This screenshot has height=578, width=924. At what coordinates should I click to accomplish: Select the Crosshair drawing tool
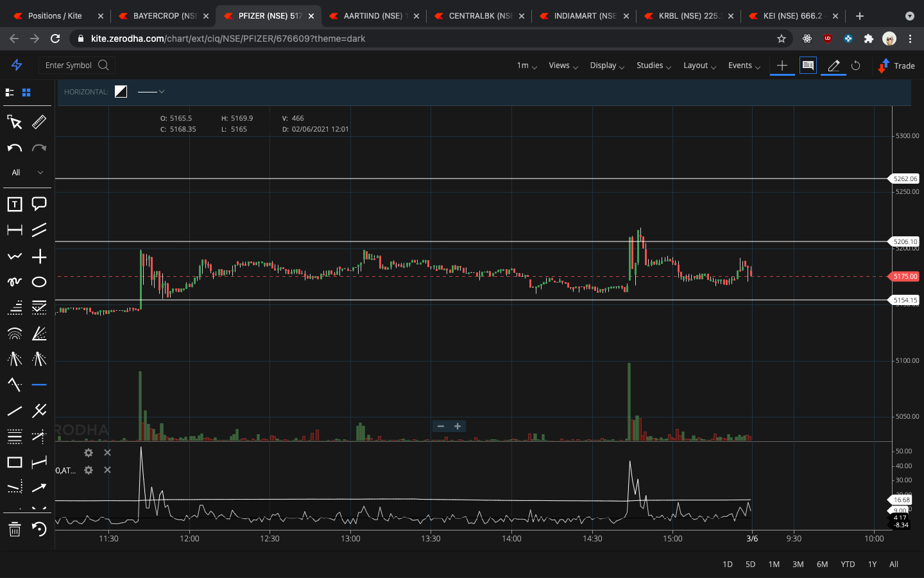(x=39, y=256)
